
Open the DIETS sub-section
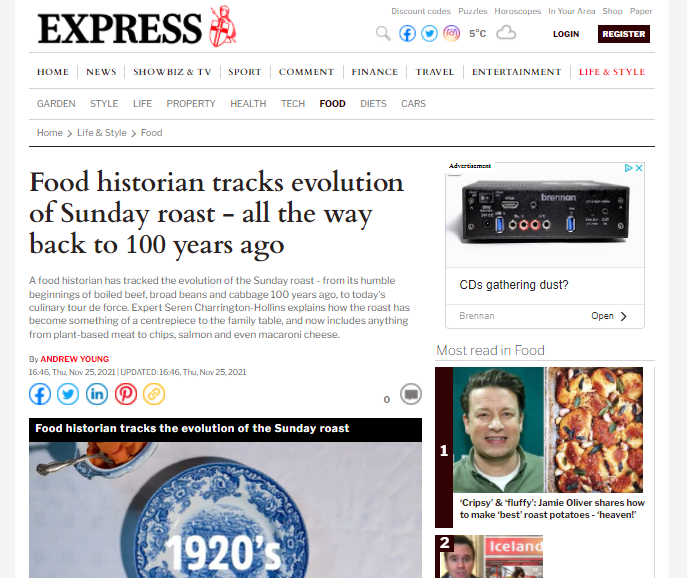coord(373,104)
